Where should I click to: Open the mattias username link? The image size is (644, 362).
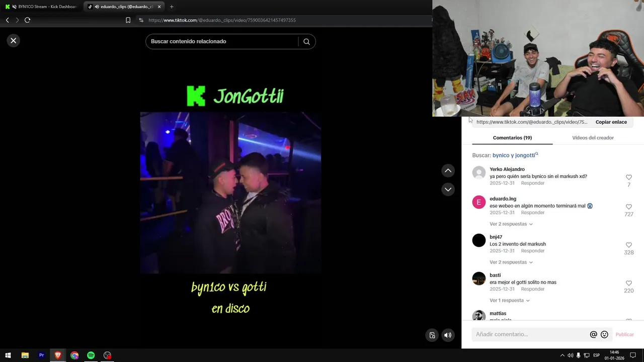tap(498, 314)
